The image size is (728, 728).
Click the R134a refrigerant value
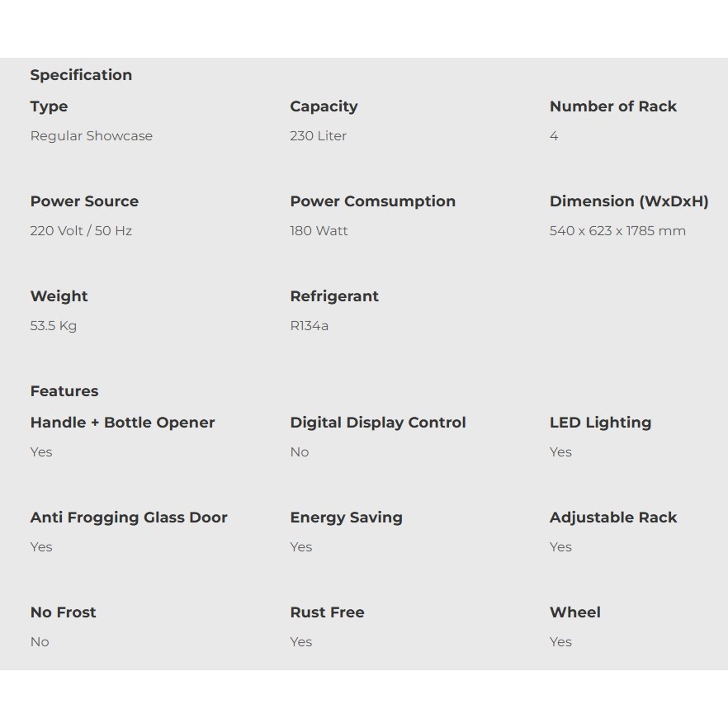[x=309, y=326]
